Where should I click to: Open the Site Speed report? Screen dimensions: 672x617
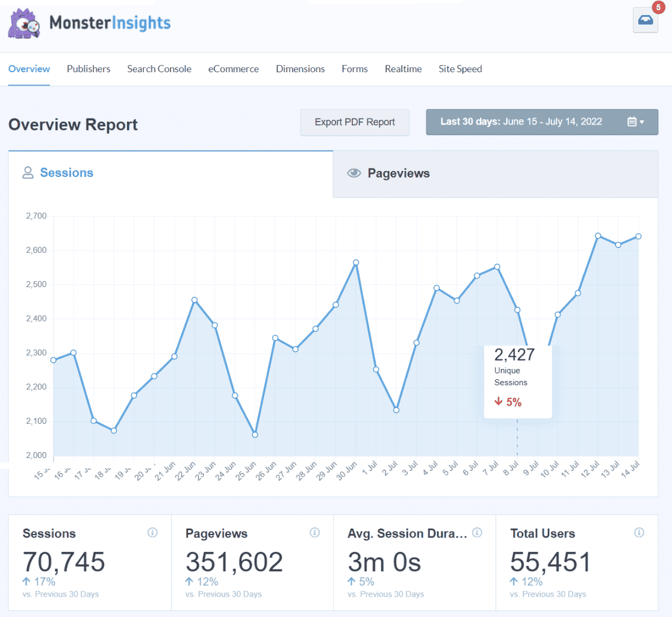[460, 69]
